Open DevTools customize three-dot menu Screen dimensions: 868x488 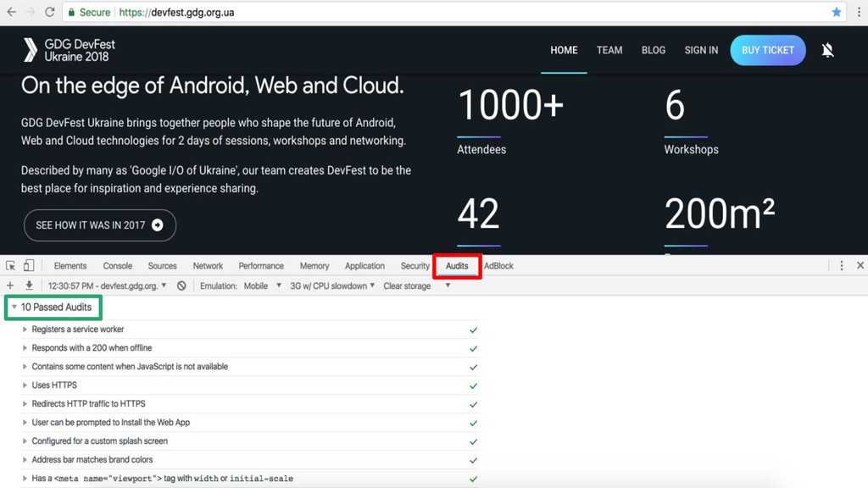coord(842,265)
